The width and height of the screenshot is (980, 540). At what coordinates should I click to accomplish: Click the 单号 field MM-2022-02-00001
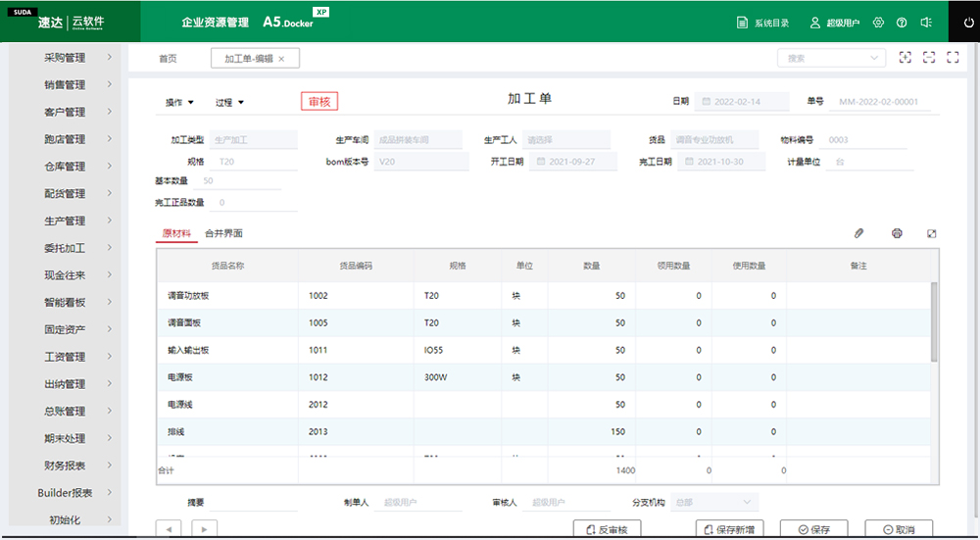coord(880,101)
